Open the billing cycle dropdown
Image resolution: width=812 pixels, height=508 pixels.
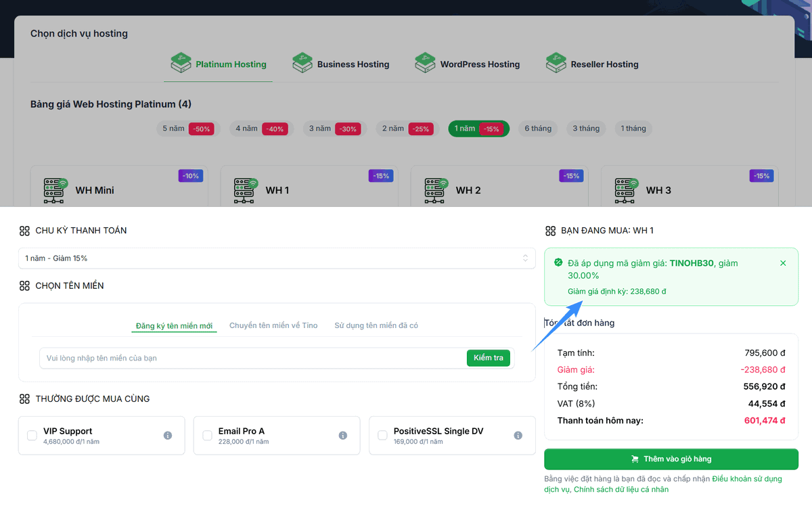277,258
